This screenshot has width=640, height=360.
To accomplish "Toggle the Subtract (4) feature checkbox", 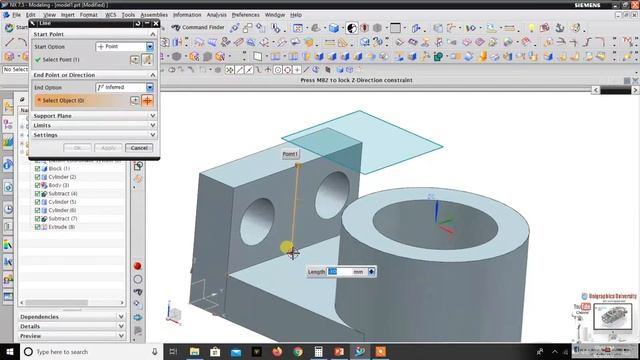I will pyautogui.click(x=38, y=193).
